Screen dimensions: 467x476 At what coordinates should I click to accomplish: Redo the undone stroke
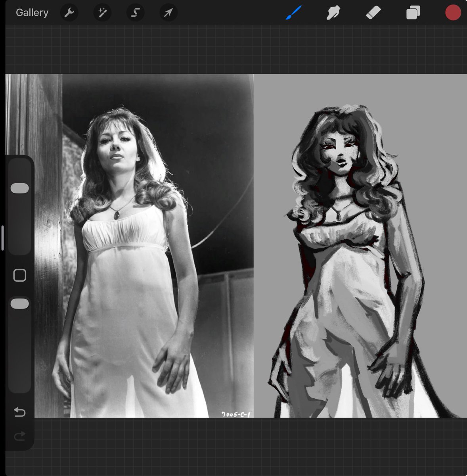[x=19, y=436]
